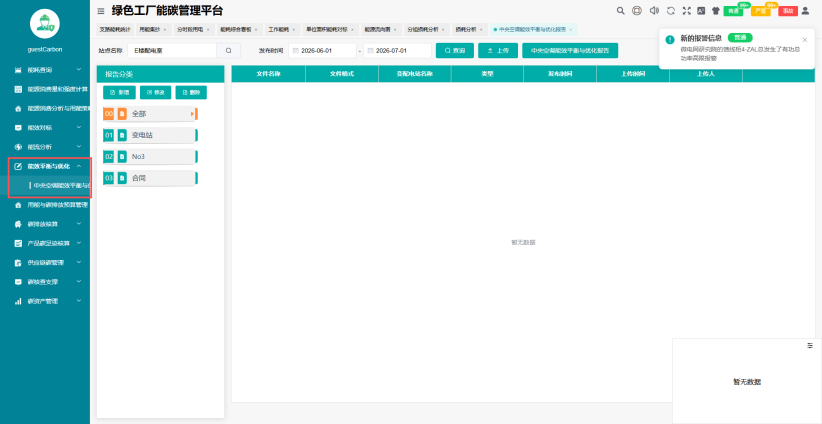Viewport: 822px width, 424px height.
Task: Click the 查询 query button
Action: coord(455,51)
